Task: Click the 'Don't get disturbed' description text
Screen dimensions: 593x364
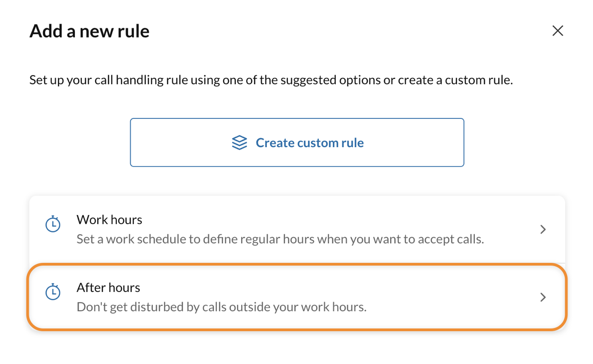Action: (x=221, y=307)
